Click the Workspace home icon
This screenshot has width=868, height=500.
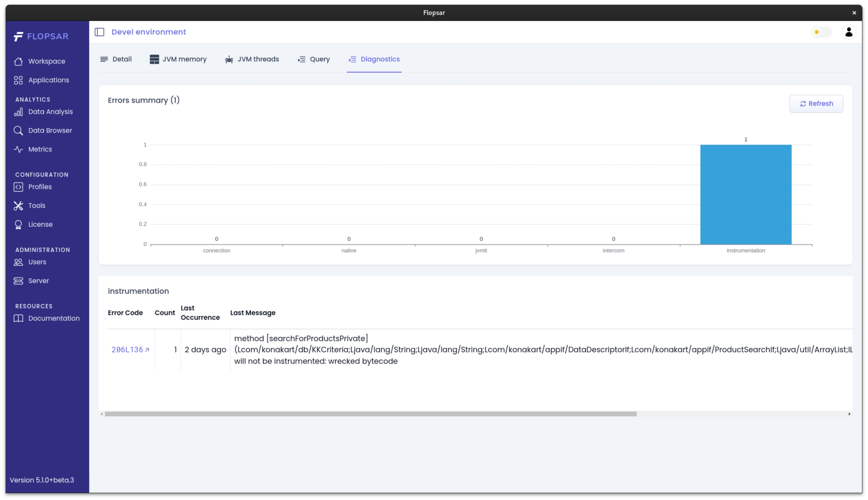pos(18,61)
